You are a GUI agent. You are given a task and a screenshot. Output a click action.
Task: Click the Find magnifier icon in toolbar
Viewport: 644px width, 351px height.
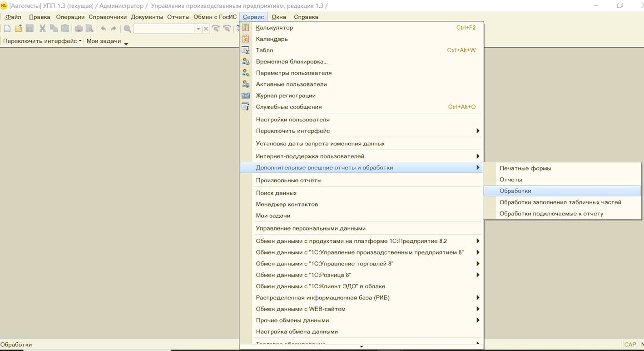[x=128, y=29]
